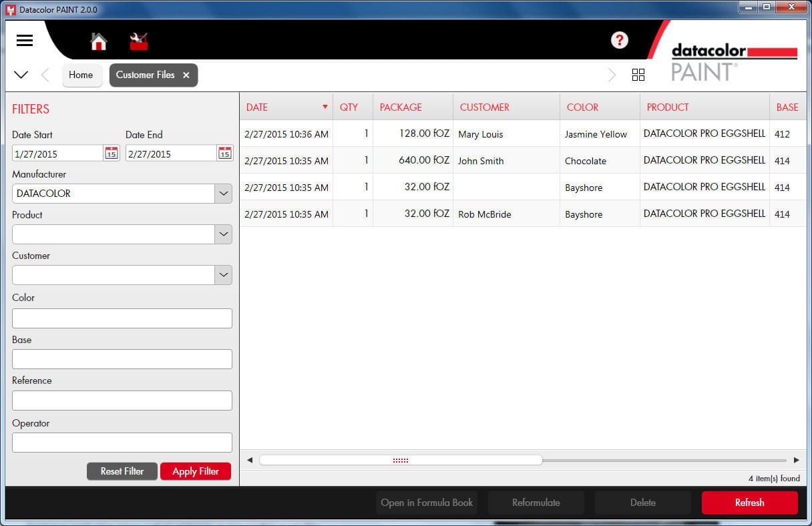Click the Base filter field
The image size is (812, 526).
click(x=122, y=359)
